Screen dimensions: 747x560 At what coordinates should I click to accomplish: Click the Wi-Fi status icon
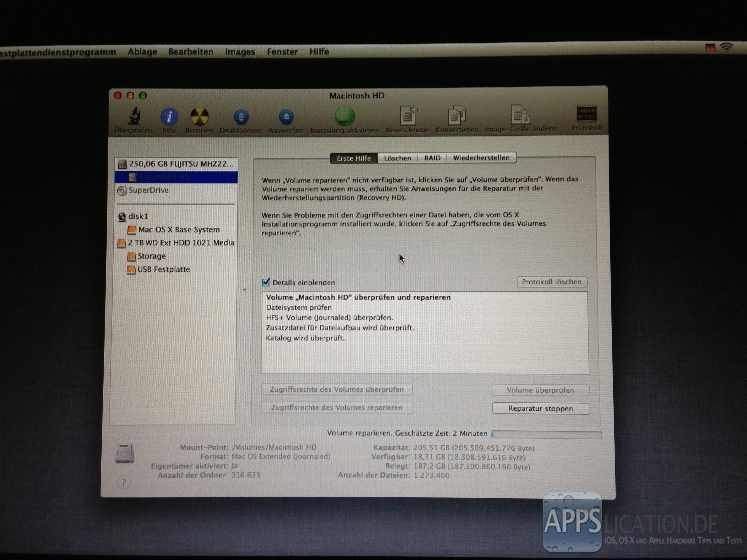click(726, 47)
